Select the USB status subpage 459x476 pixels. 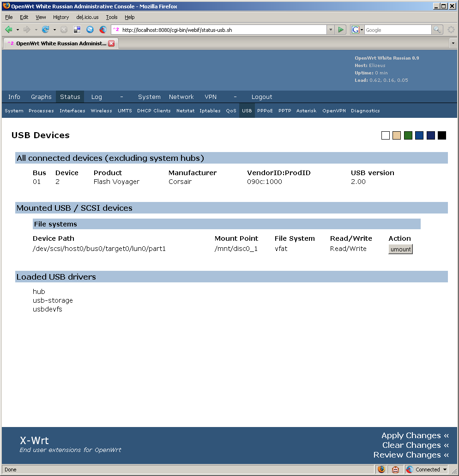(247, 111)
